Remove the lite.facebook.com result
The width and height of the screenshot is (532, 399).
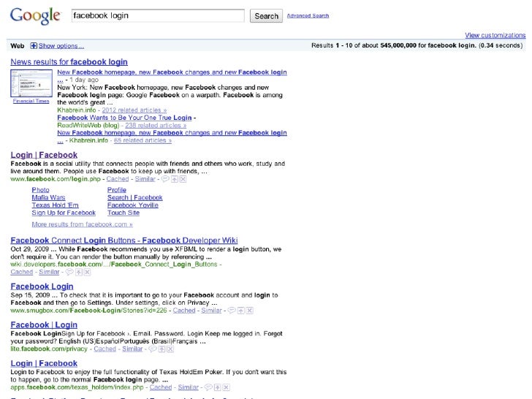pos(170,349)
